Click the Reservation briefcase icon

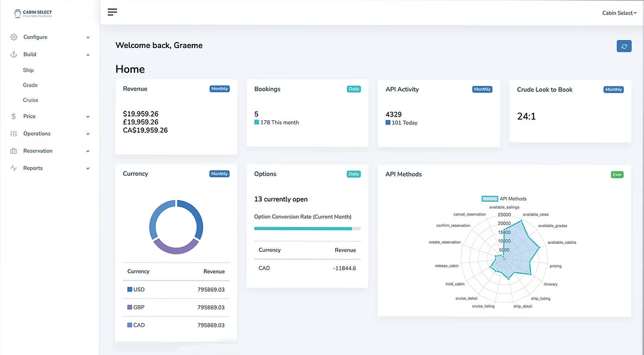[13, 151]
